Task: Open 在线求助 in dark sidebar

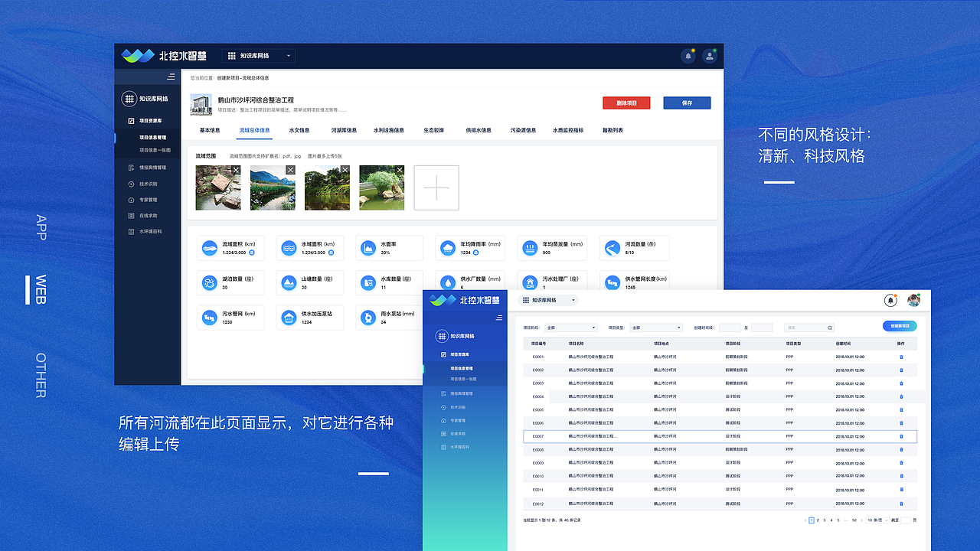Action: tap(143, 216)
